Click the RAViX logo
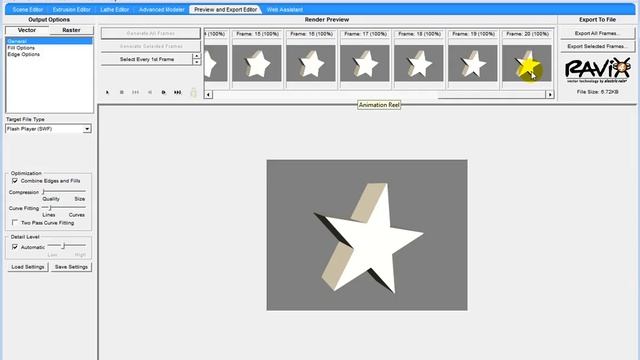The height and width of the screenshot is (360, 640). [597, 70]
